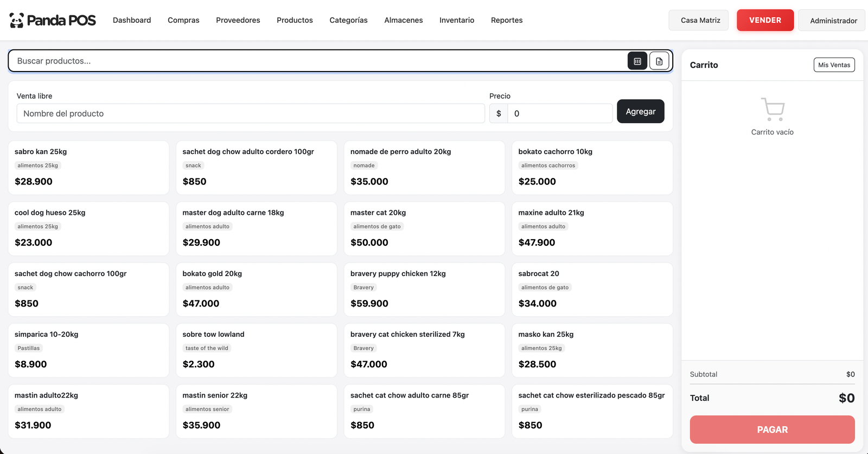Open the Inventario menu item
The height and width of the screenshot is (454, 868).
click(456, 20)
